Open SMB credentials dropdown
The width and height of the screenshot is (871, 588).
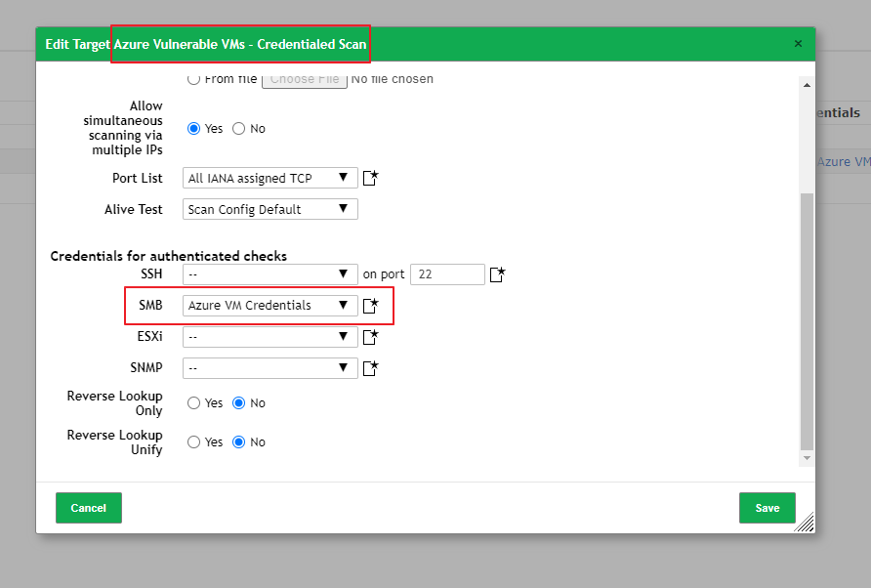click(x=270, y=305)
